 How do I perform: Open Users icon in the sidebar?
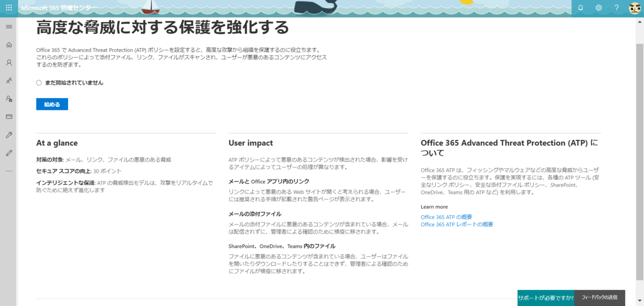tap(9, 63)
